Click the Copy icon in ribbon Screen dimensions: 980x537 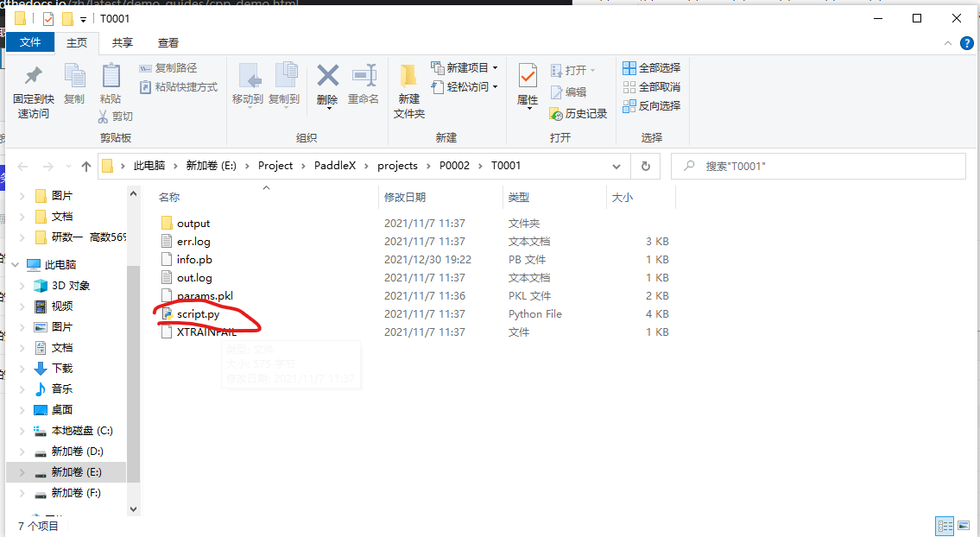74,77
